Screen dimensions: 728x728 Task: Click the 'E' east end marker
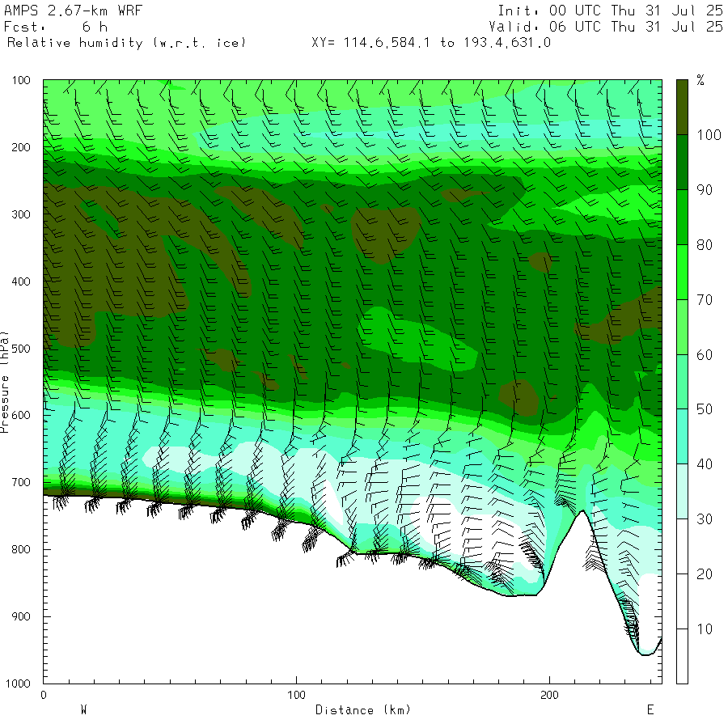(x=650, y=710)
